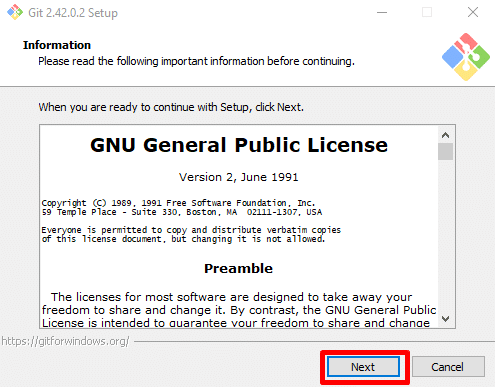Click the 'Information' header title
The width and height of the screenshot is (495, 387).
coord(57,45)
